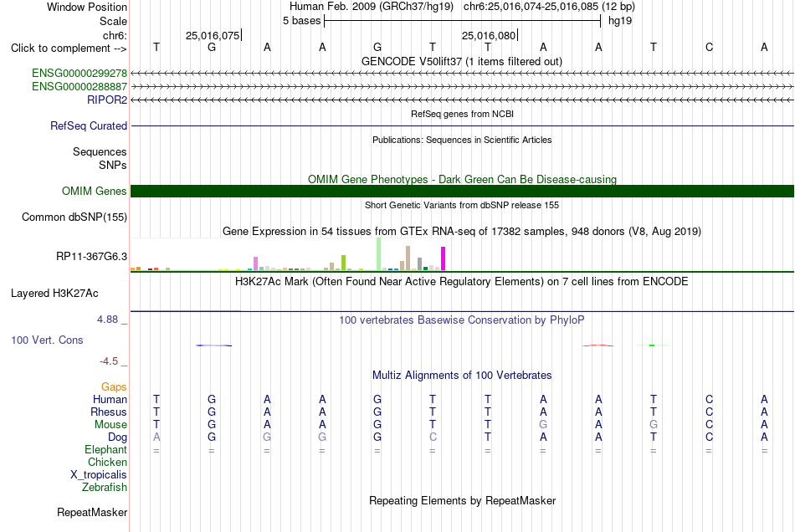
Task: Click the RepeatMasker track label
Action: pyautogui.click(x=92, y=512)
